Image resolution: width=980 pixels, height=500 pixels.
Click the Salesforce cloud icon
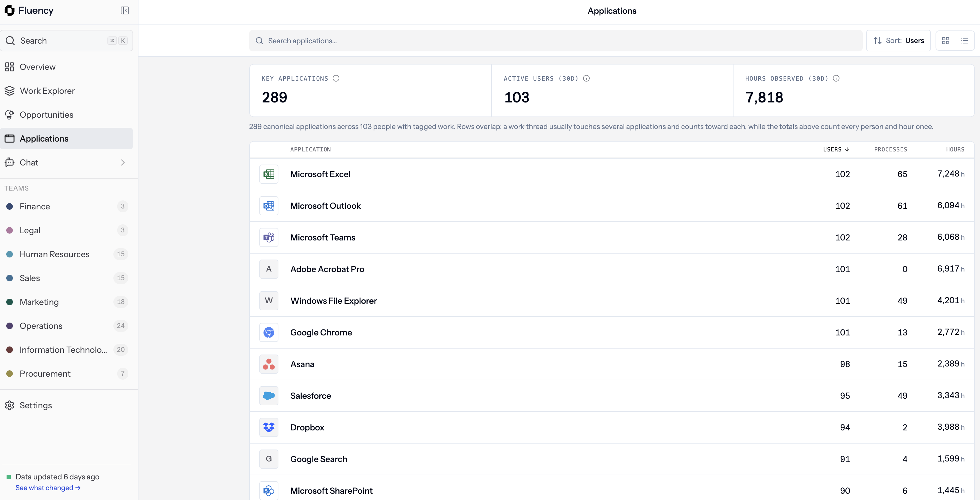click(x=269, y=396)
